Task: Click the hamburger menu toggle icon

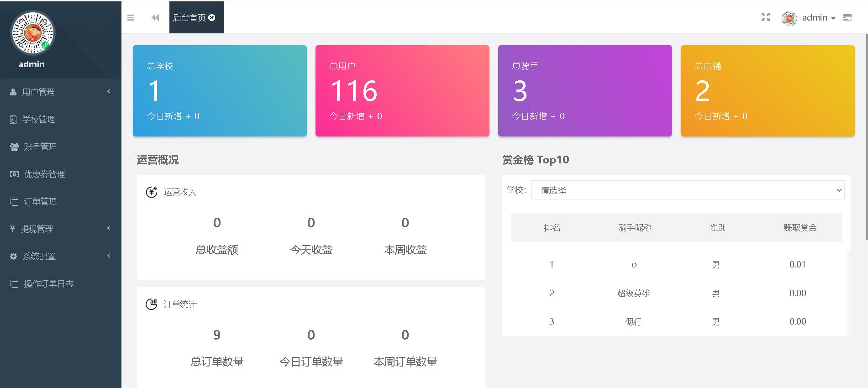Action: coord(131,18)
